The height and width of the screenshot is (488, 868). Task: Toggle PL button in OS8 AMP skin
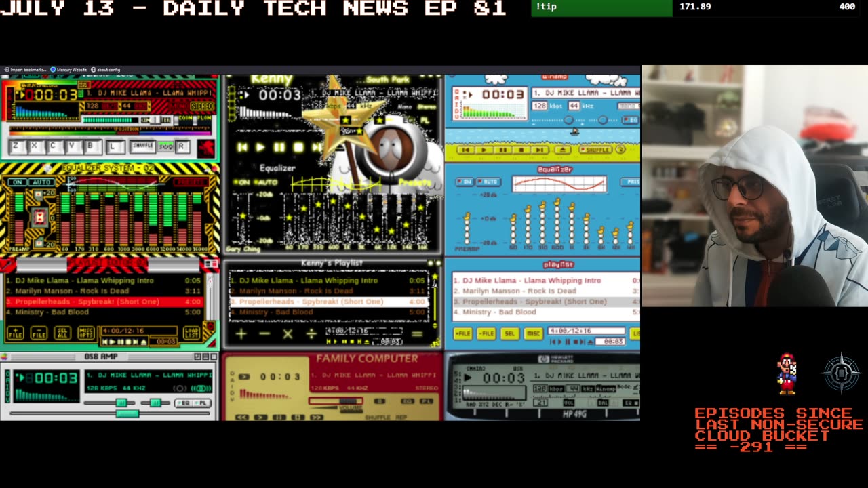coord(203,403)
